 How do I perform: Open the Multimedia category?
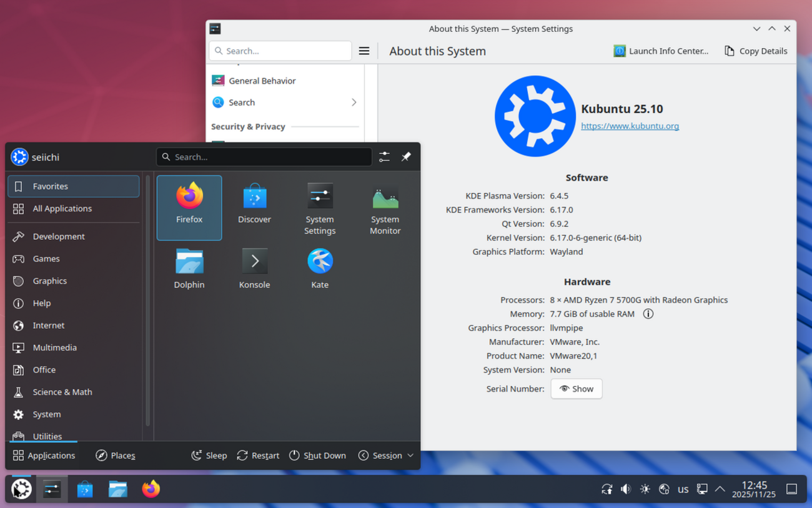click(x=74, y=347)
